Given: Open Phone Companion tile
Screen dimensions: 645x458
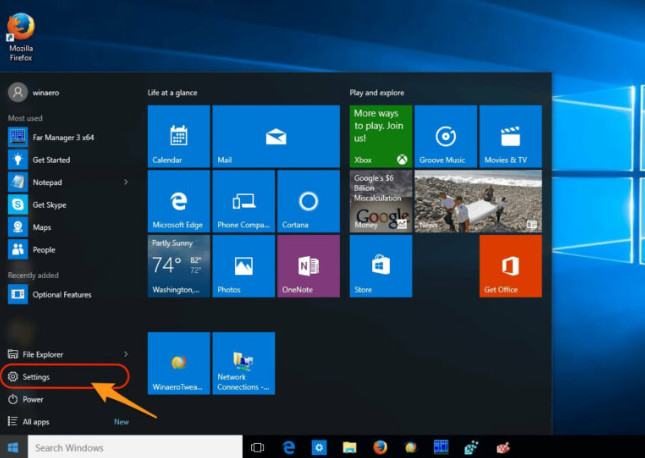Looking at the screenshot, I should [244, 201].
